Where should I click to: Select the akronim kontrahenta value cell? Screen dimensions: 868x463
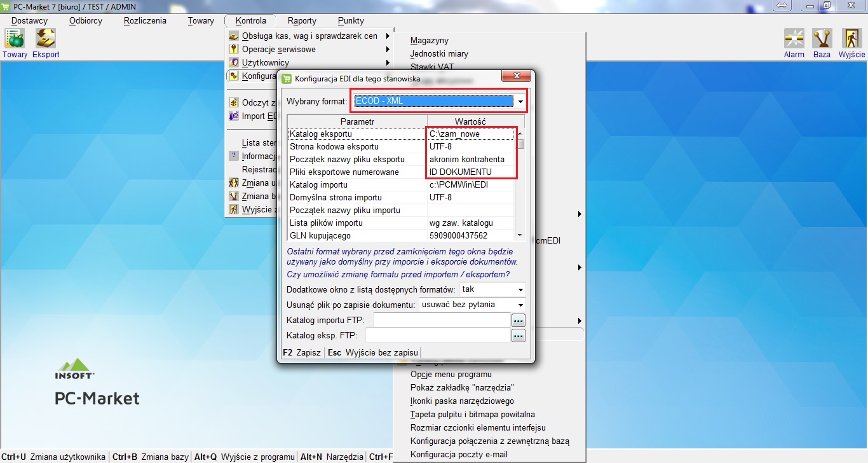470,160
